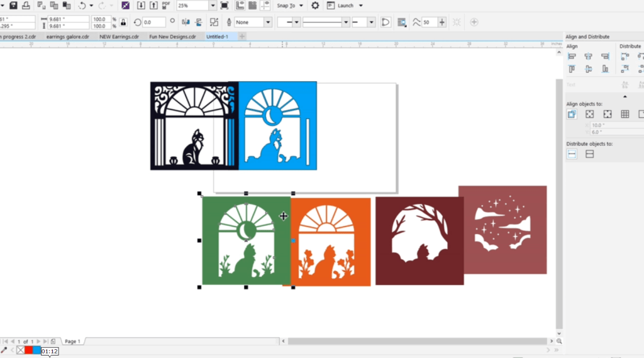This screenshot has width=644, height=358.
Task: Click the Align center horizontally icon
Action: point(589,56)
